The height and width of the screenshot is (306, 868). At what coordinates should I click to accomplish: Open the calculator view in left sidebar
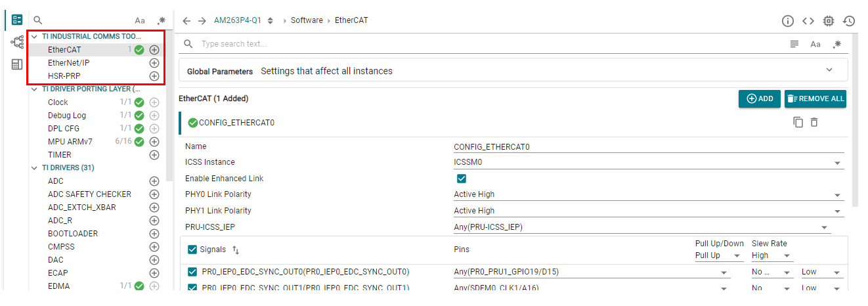coord(17,64)
